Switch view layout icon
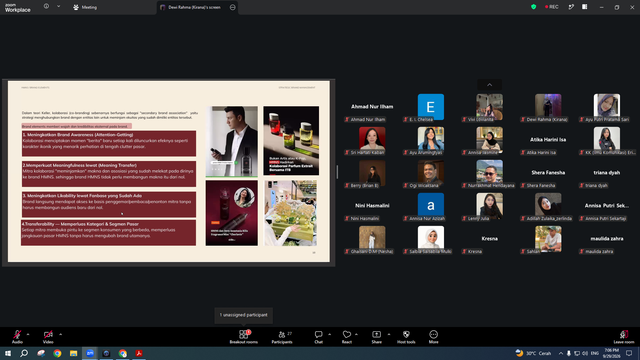 pos(584,7)
